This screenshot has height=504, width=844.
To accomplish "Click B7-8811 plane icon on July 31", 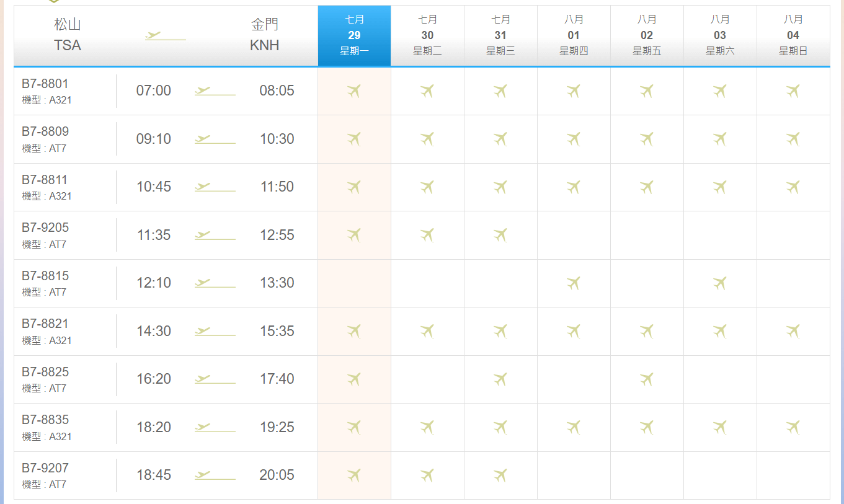I will [500, 187].
